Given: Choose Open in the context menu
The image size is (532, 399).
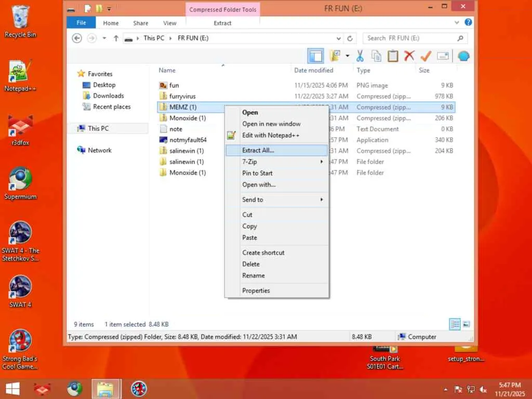Looking at the screenshot, I should click(250, 112).
